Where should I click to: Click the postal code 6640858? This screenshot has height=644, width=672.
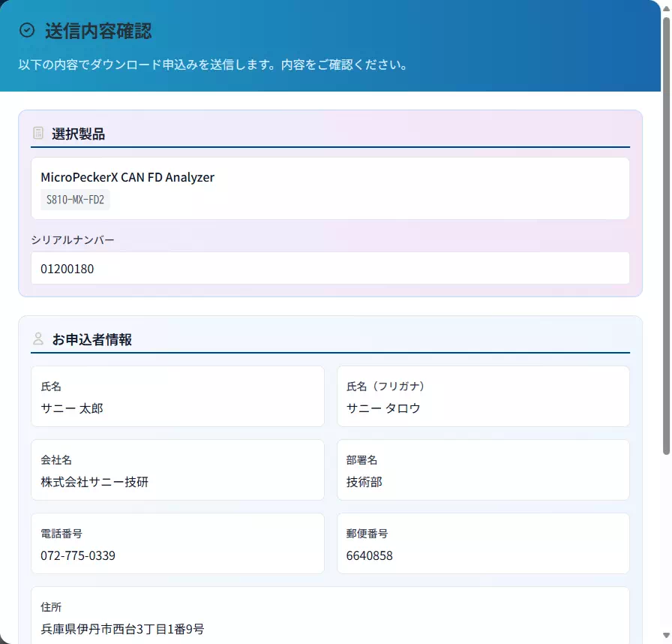pyautogui.click(x=483, y=543)
